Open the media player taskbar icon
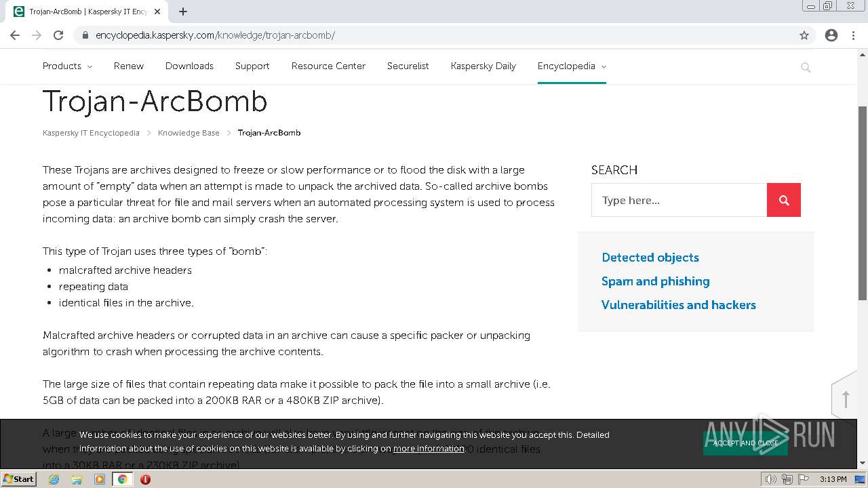The height and width of the screenshot is (488, 868). (100, 479)
